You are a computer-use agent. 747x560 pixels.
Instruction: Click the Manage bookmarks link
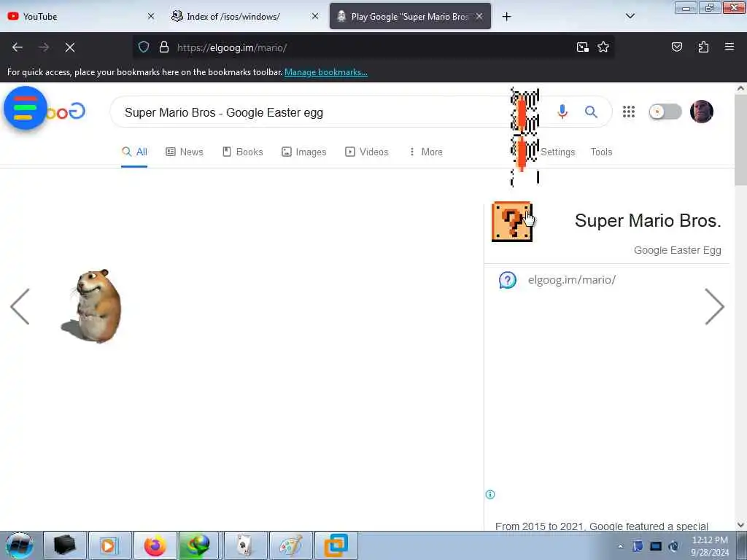click(326, 72)
